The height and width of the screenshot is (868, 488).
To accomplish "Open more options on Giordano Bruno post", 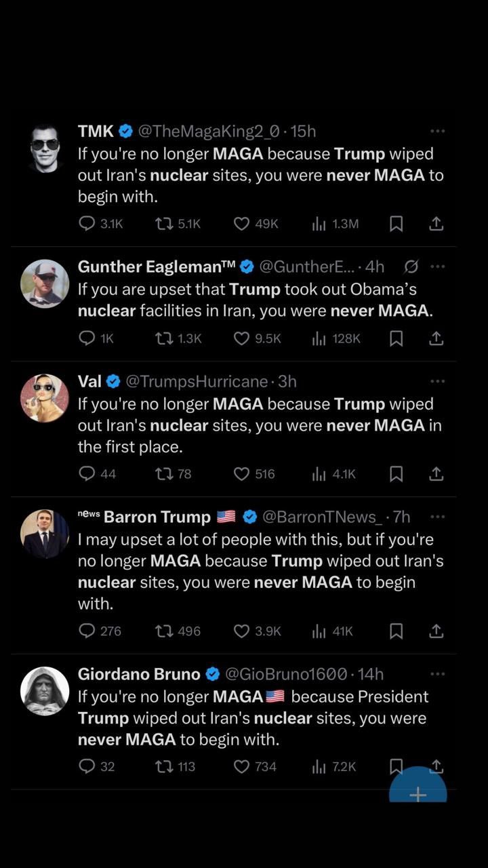I will (x=437, y=674).
